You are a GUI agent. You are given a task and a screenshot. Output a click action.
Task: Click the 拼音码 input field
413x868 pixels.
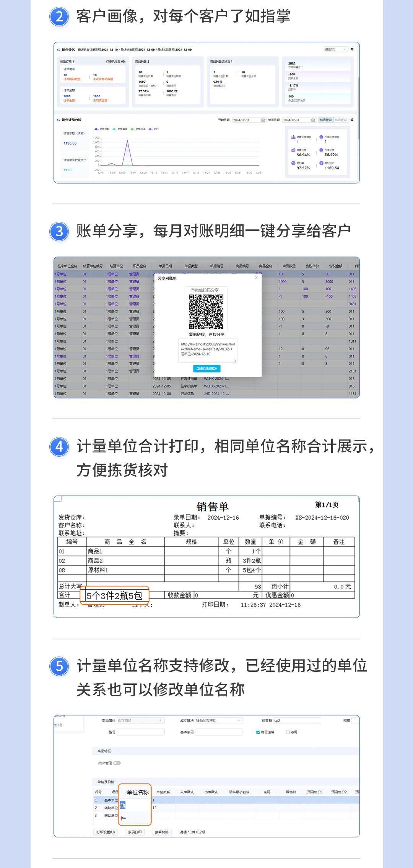click(x=296, y=720)
